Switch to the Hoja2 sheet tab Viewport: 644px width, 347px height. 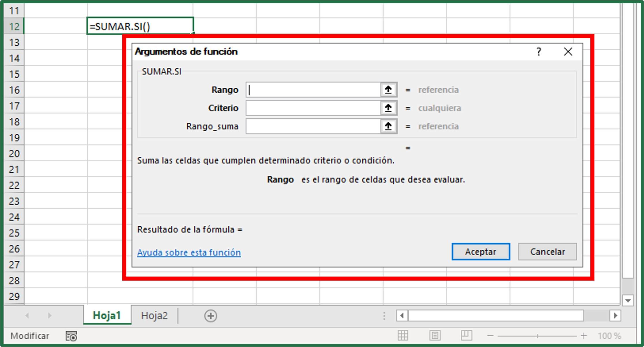pyautogui.click(x=154, y=316)
